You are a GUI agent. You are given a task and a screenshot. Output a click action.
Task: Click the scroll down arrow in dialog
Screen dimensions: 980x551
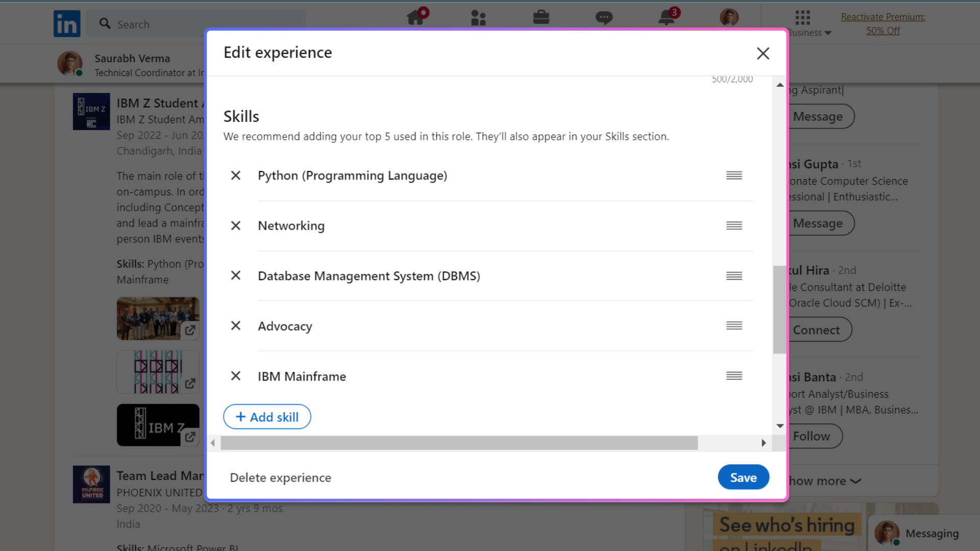(x=780, y=426)
